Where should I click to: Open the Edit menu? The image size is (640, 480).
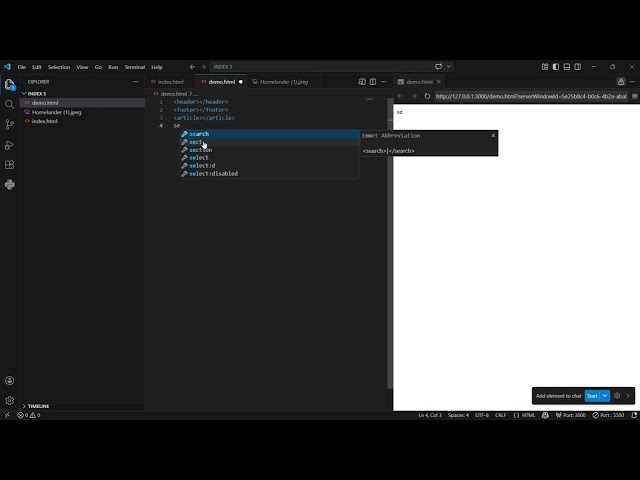[x=37, y=67]
